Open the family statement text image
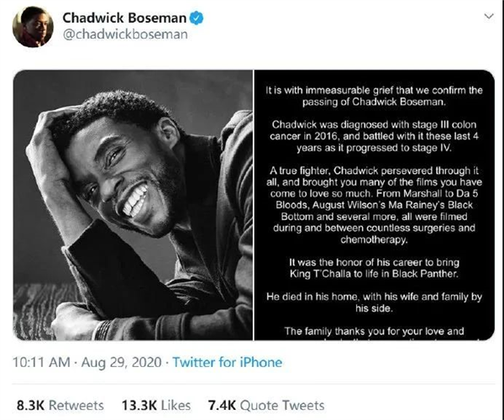 pyautogui.click(x=375, y=205)
